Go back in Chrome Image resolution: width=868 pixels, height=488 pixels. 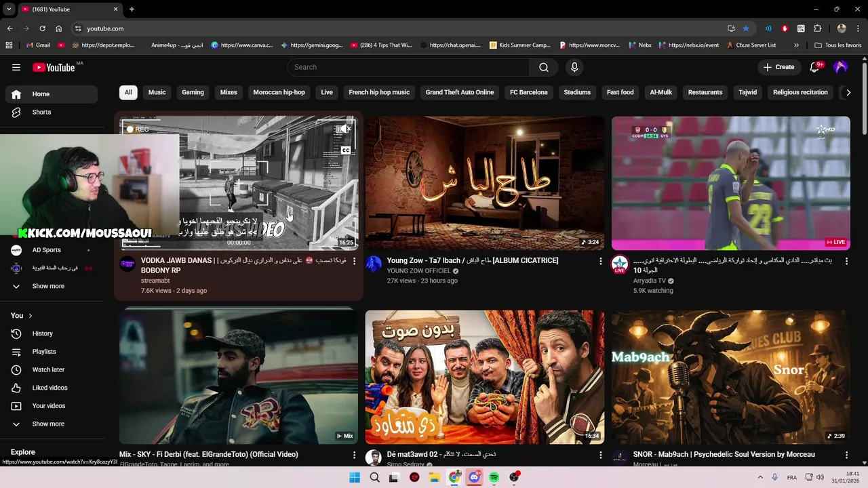point(9,28)
